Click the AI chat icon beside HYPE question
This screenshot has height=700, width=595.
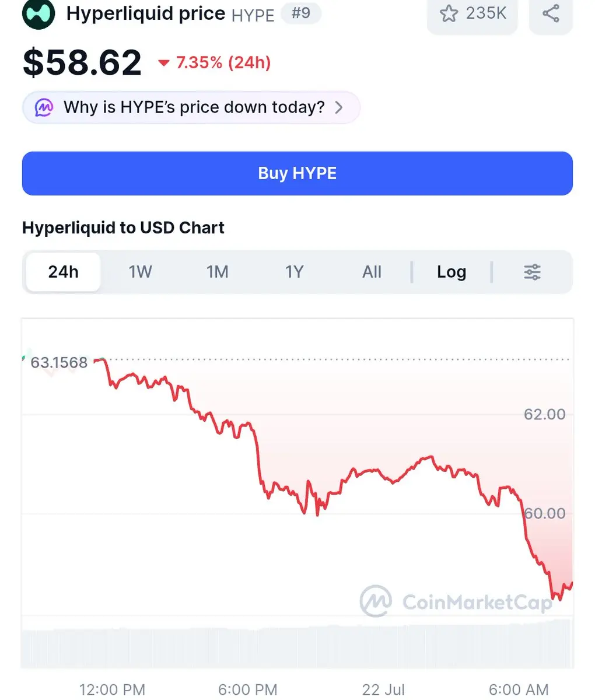pos(44,107)
